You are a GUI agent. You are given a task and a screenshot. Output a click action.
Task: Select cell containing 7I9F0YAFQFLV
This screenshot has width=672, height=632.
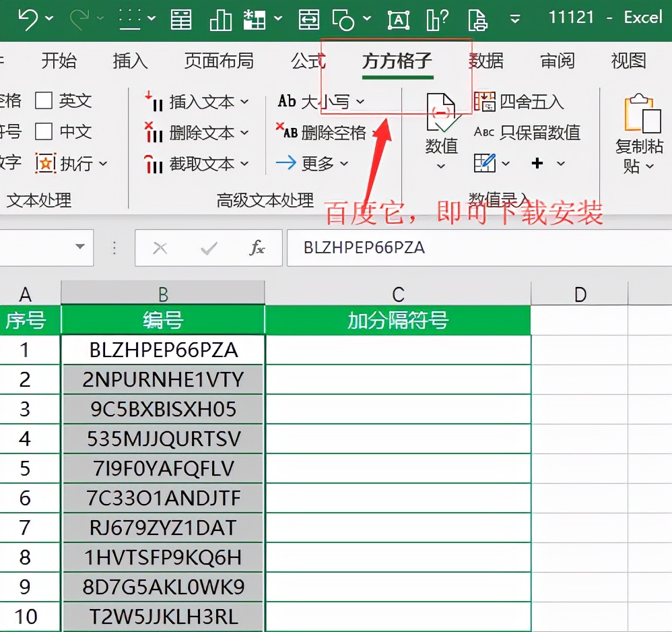(x=163, y=468)
